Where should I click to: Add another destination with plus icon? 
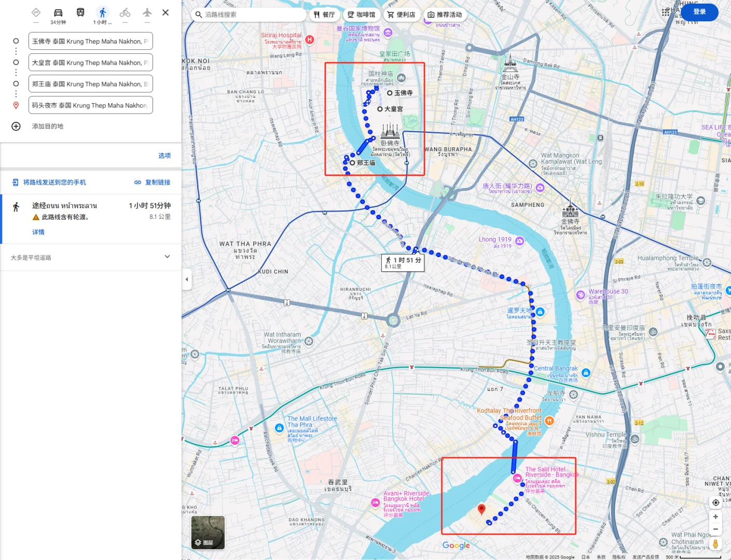click(16, 127)
